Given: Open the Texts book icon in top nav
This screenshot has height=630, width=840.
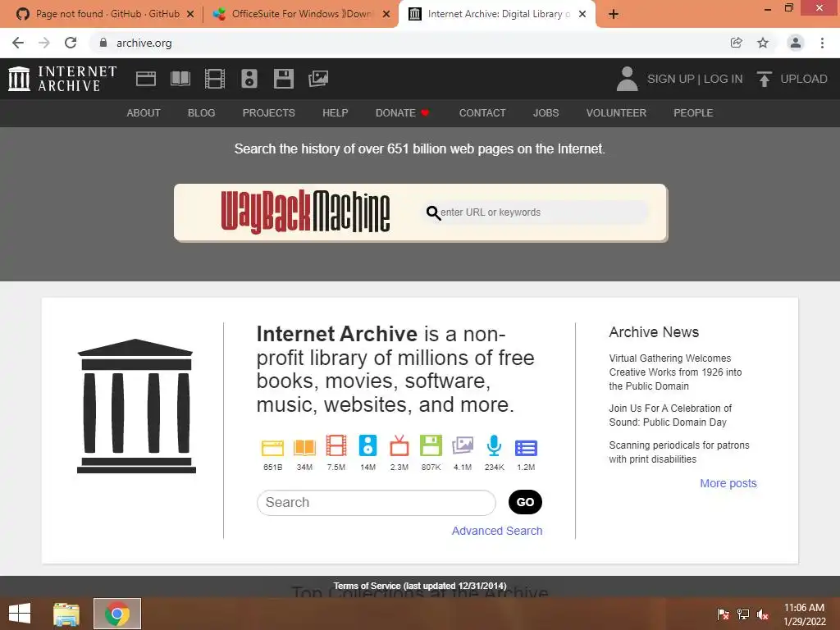Looking at the screenshot, I should click(180, 79).
